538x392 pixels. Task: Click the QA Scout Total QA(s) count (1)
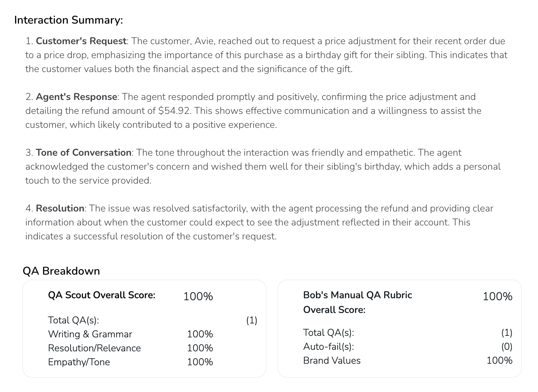(x=252, y=320)
